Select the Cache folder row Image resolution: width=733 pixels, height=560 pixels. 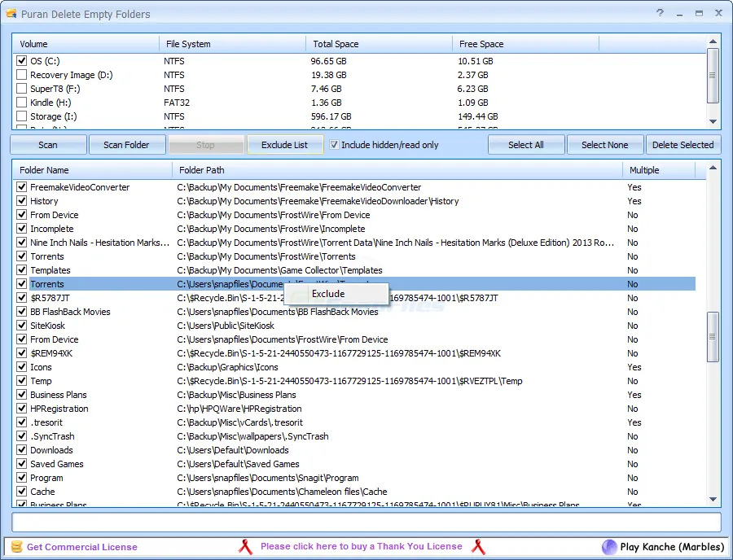click(x=355, y=492)
